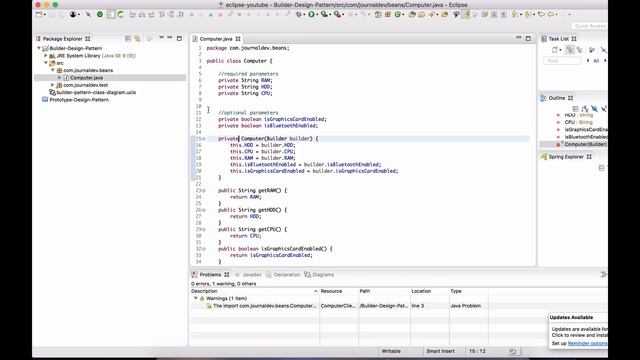Viewport: 640px width, 360px height.
Task: Fold isGraphicsCardEnabled method at line 32
Action: click(204, 249)
